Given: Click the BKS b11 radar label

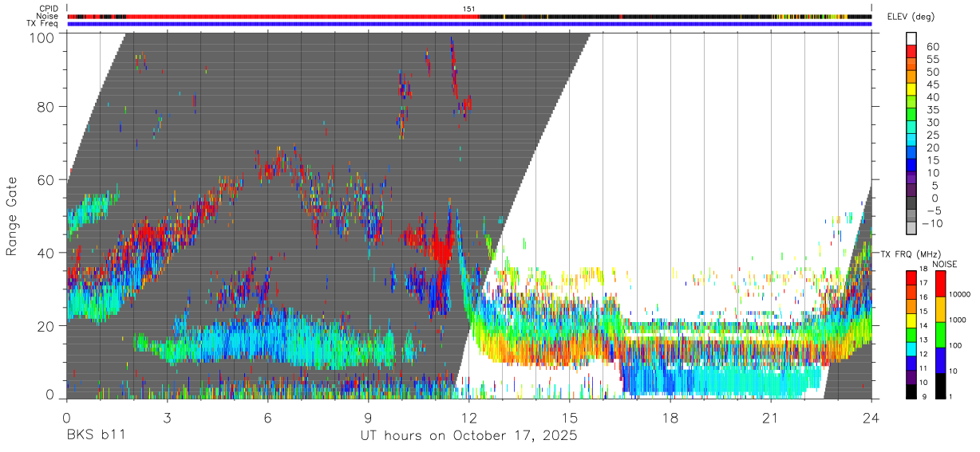Looking at the screenshot, I should [x=95, y=436].
